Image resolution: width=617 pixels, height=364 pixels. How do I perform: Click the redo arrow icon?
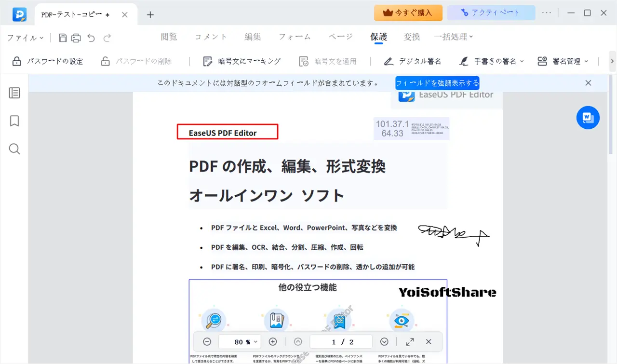107,38
